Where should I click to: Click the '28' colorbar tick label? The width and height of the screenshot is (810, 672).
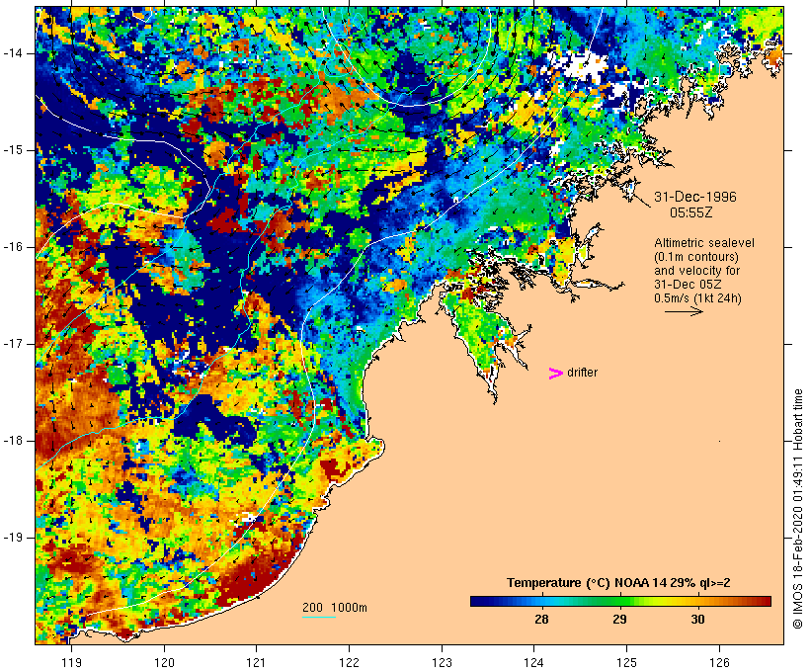pos(541,620)
